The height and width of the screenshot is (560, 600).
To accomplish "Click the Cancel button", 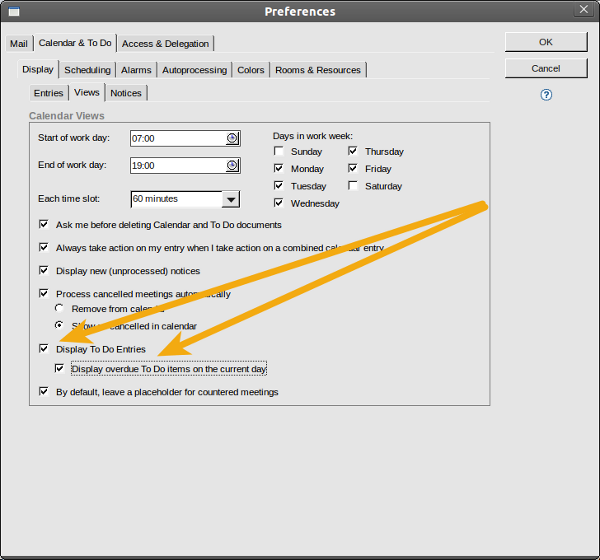I will (x=546, y=69).
